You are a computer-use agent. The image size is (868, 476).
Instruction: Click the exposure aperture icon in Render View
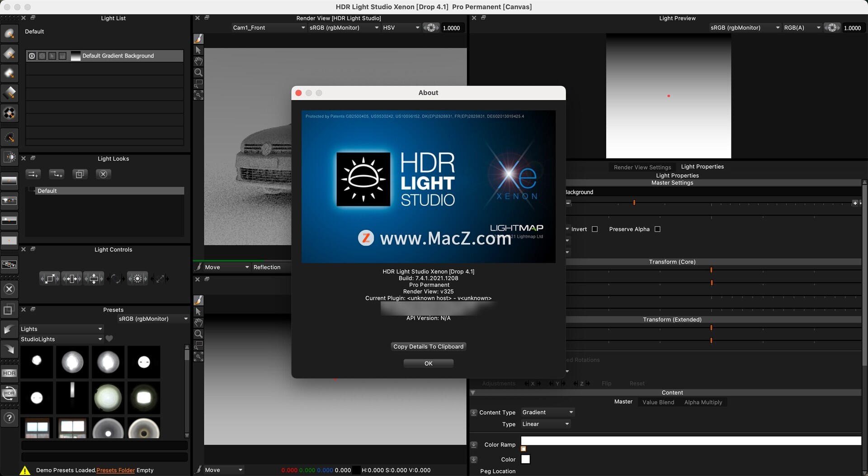[431, 28]
